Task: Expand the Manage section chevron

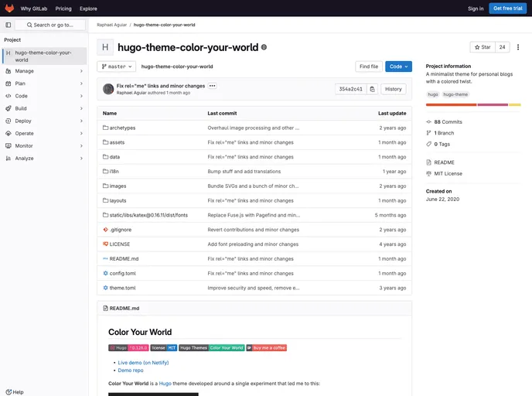Action: tap(81, 71)
